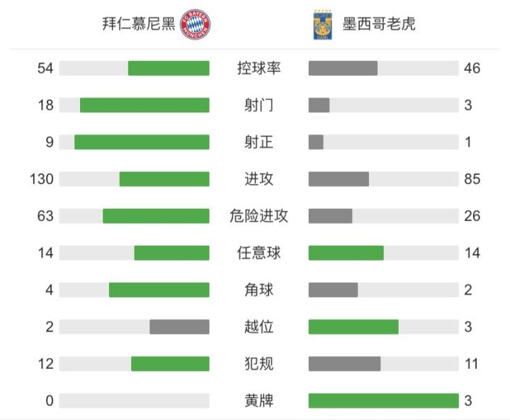Click the Bayern Munich club logo
510x420 pixels.
click(x=195, y=25)
